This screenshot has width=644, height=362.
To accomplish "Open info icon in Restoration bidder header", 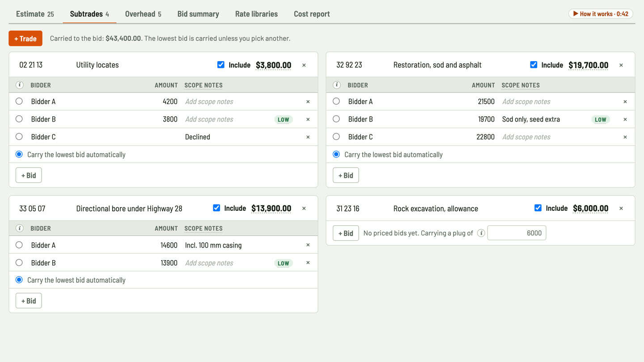I will pos(337,85).
